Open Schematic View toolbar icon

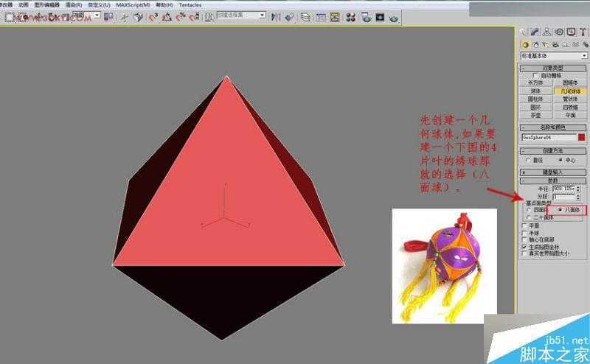[335, 17]
